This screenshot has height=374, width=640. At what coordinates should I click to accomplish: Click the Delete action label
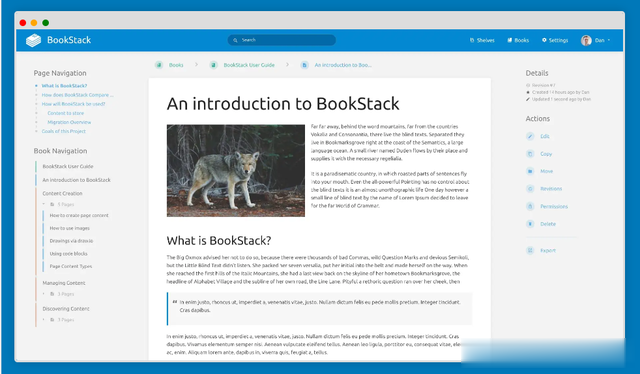point(548,224)
